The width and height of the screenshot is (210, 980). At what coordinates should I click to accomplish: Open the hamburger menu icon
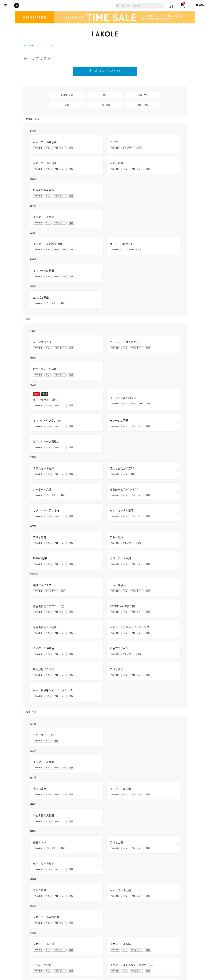(6, 6)
